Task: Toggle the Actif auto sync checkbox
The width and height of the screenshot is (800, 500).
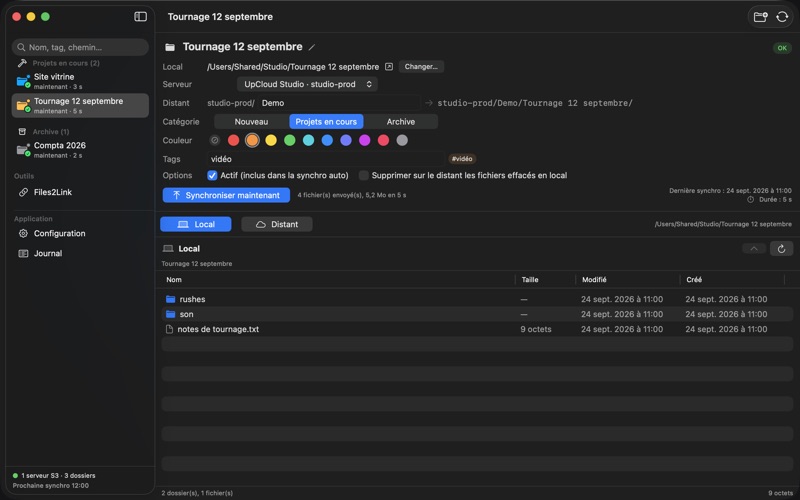Action: pyautogui.click(x=212, y=176)
